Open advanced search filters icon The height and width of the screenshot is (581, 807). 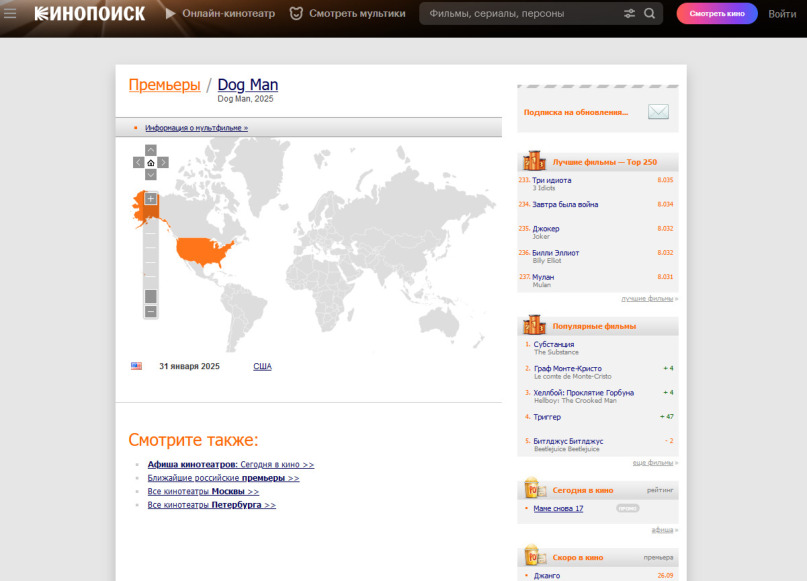click(x=629, y=13)
